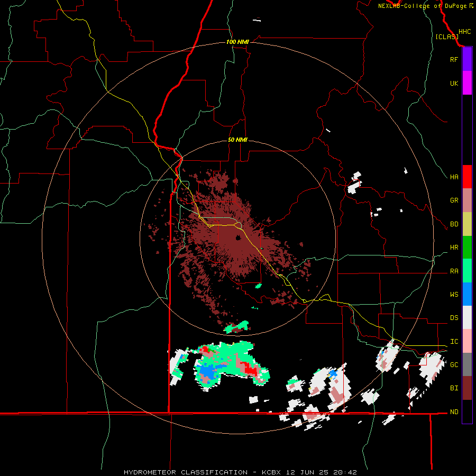The height and width of the screenshot is (476, 476).
Task: Click the red hail core in storm cell
Action: click(x=251, y=369)
